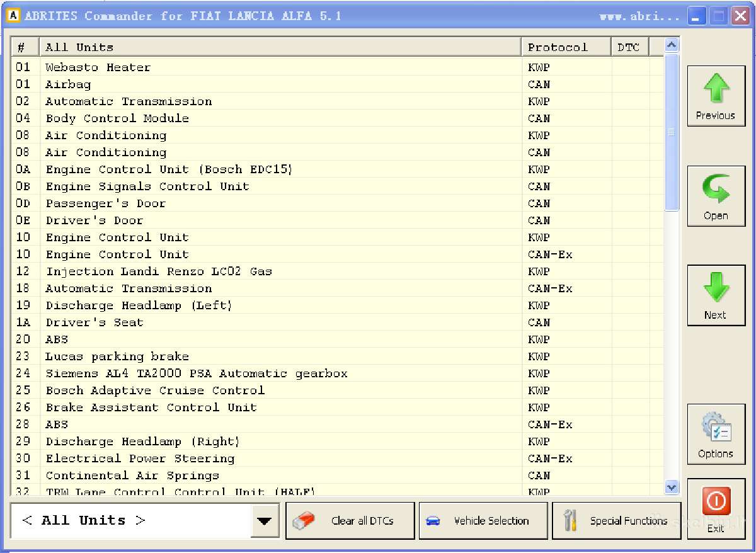Select Air Conditioning with CAN protocol
Viewport: 756px width, 553px height.
click(338, 152)
